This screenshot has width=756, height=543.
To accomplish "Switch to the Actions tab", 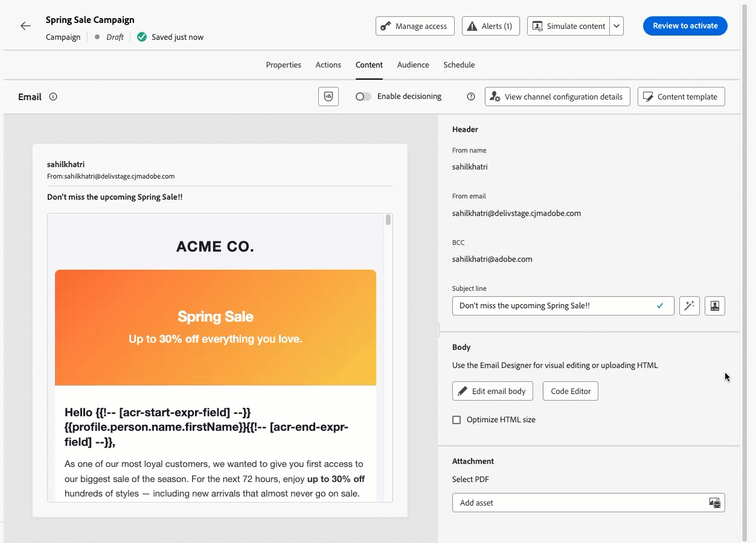I will 328,65.
